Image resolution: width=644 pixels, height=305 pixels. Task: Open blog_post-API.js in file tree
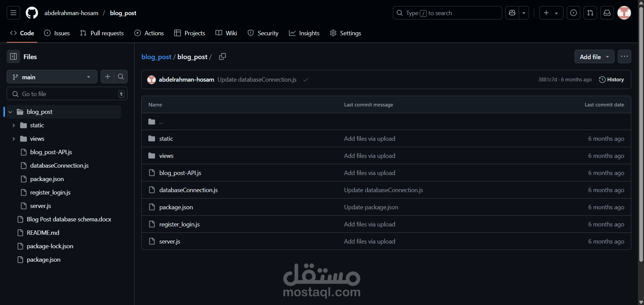(51, 152)
